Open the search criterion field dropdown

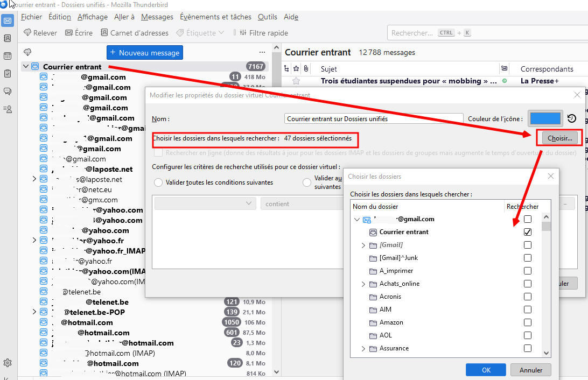pos(205,203)
